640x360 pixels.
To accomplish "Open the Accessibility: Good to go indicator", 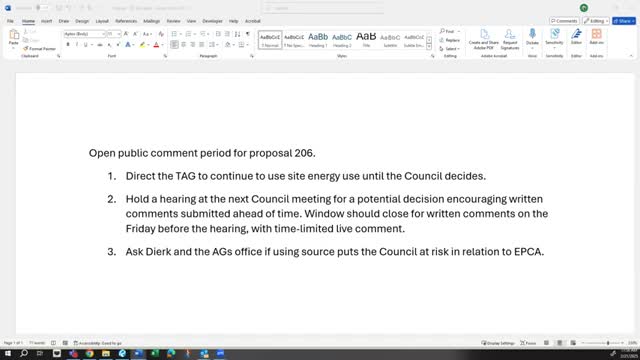I will [98, 343].
